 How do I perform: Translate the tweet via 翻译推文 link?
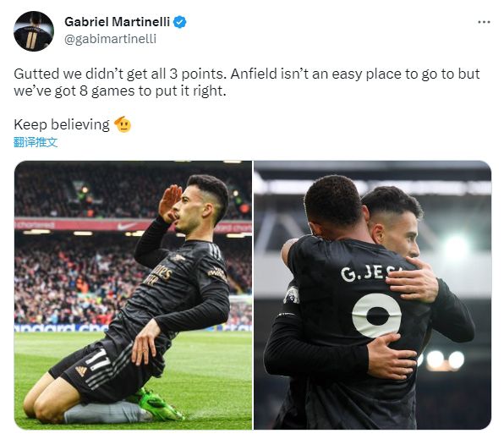[36, 142]
